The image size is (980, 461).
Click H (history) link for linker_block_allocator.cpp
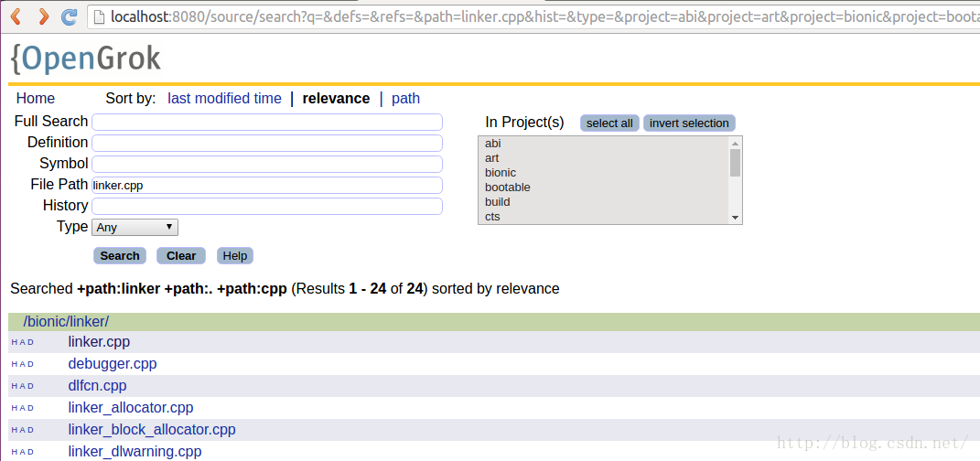[14, 430]
